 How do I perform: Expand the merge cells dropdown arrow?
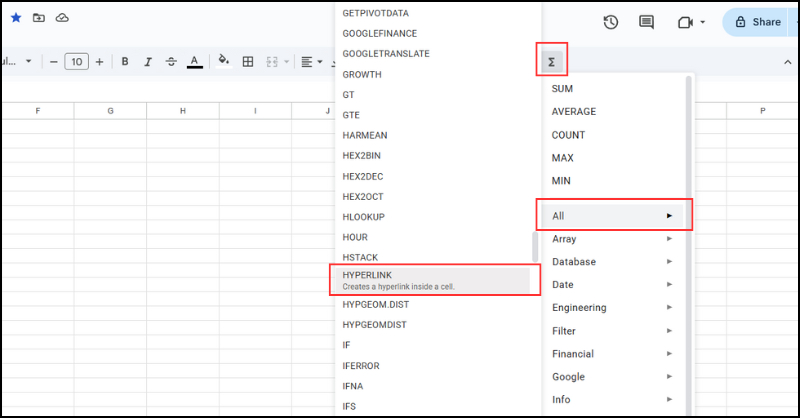pos(286,62)
